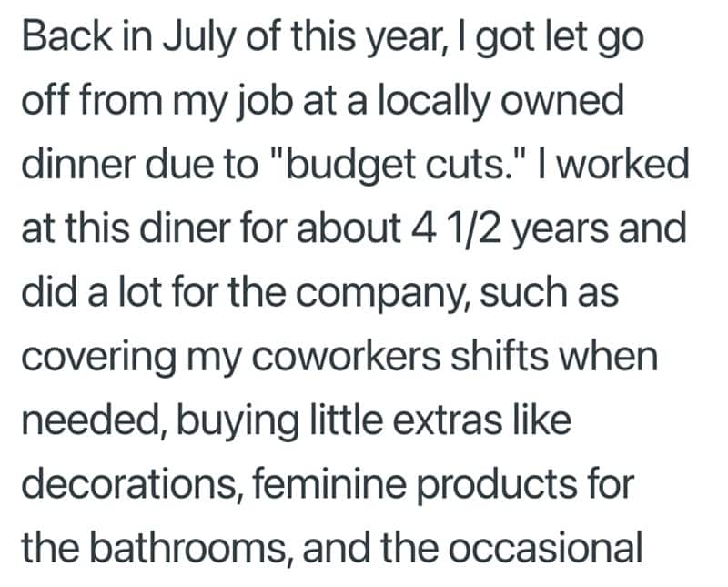728x587 pixels.
Task: Click the misspelled word "dinner"
Action: pos(76,165)
